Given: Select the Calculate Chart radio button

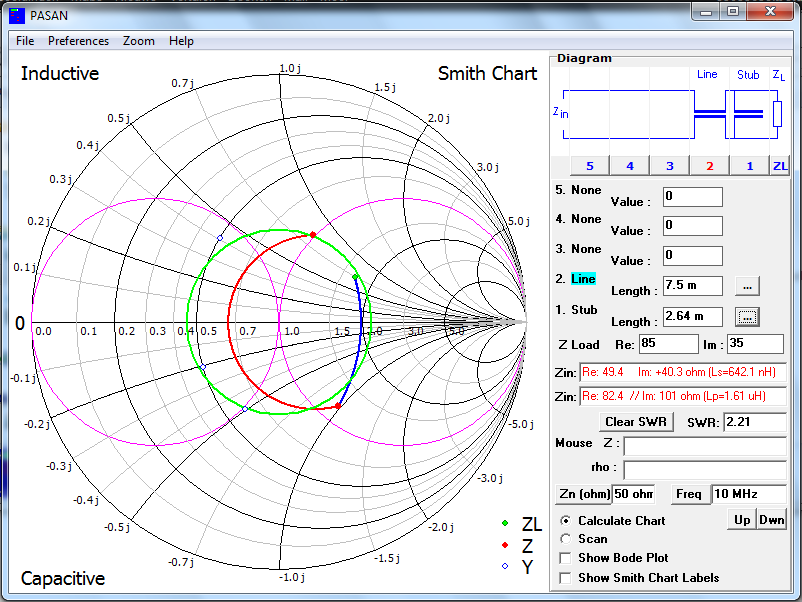Looking at the screenshot, I should [566, 521].
